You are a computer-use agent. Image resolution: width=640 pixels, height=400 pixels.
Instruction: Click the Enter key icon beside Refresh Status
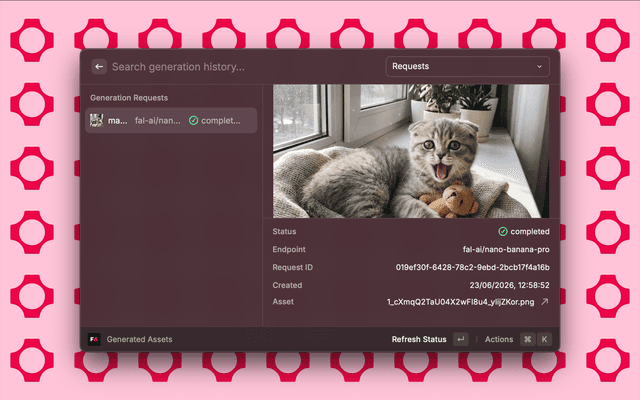[461, 339]
